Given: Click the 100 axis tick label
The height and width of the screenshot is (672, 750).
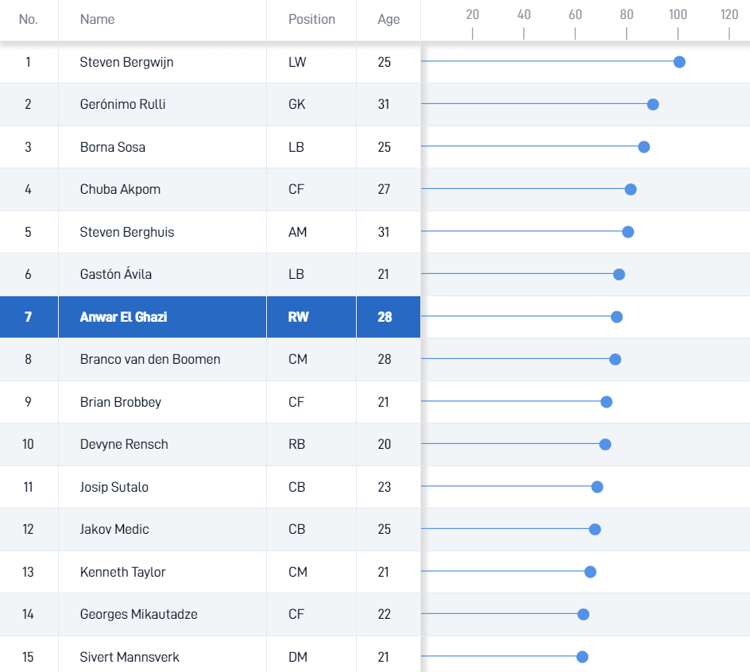Looking at the screenshot, I should tap(678, 15).
